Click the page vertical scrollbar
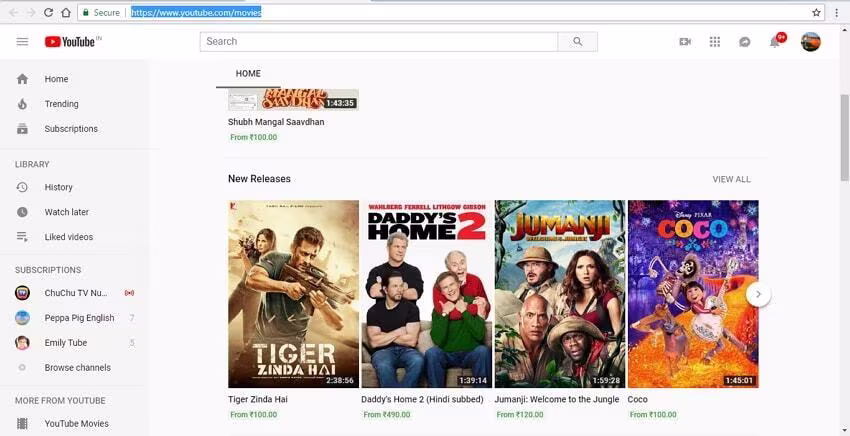Image resolution: width=850 pixels, height=436 pixels. click(845, 137)
